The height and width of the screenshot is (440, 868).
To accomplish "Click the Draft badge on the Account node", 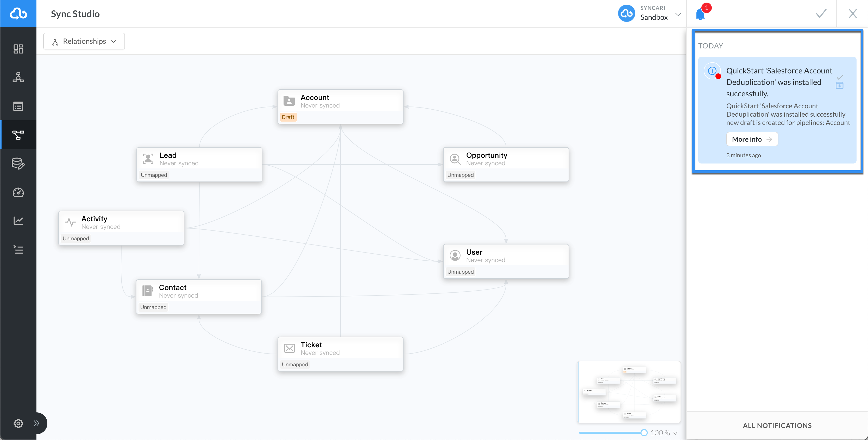I will click(x=288, y=117).
